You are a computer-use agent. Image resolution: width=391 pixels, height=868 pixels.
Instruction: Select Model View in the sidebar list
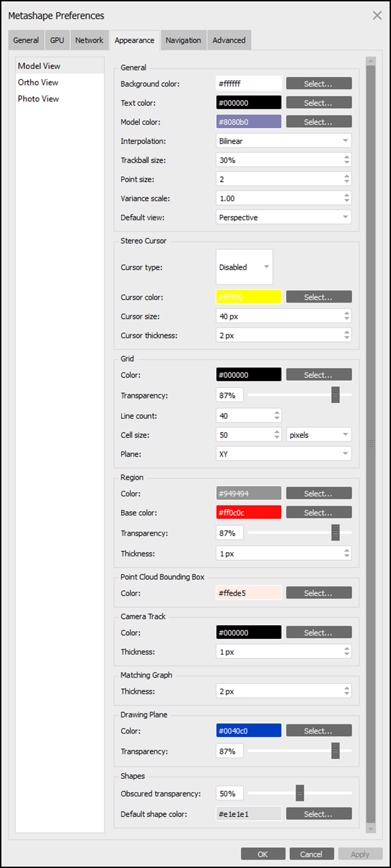(60, 66)
